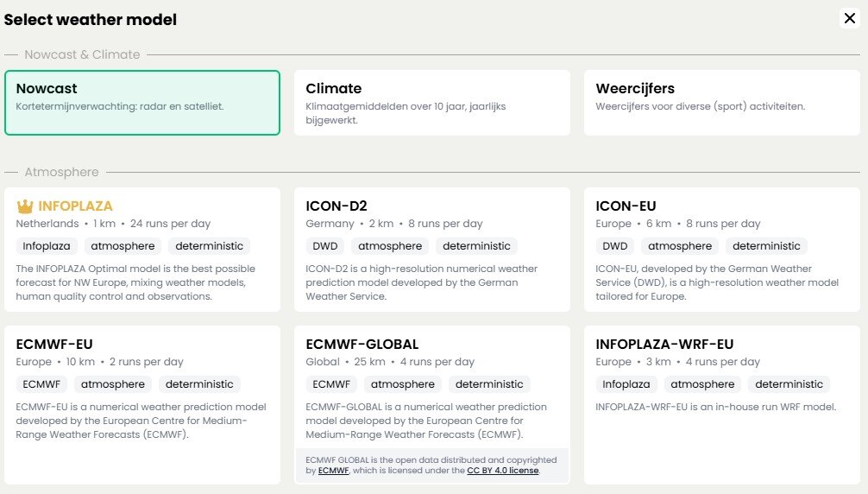Click the ECMWF tag on ECMWF-GLOBAL card

pos(331,383)
